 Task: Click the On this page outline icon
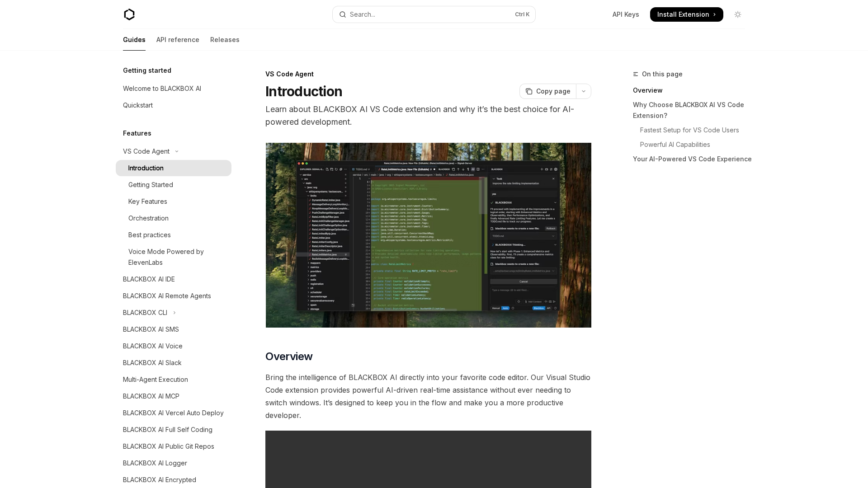[x=635, y=74]
